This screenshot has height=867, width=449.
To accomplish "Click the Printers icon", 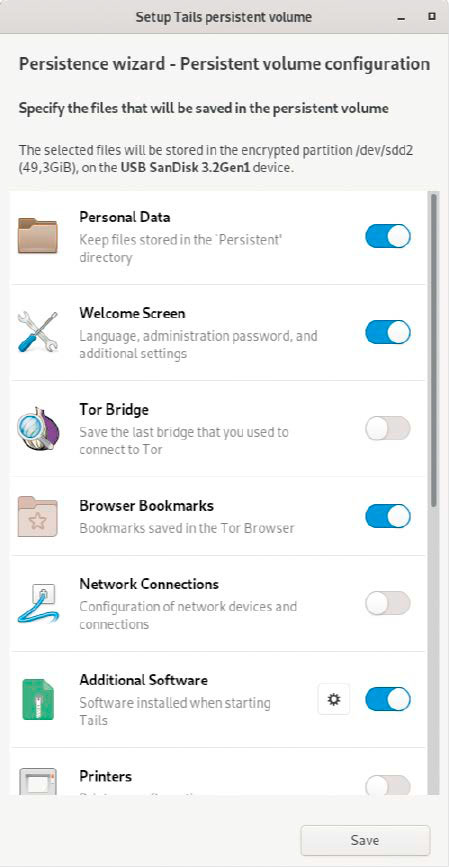I will pyautogui.click(x=38, y=781).
